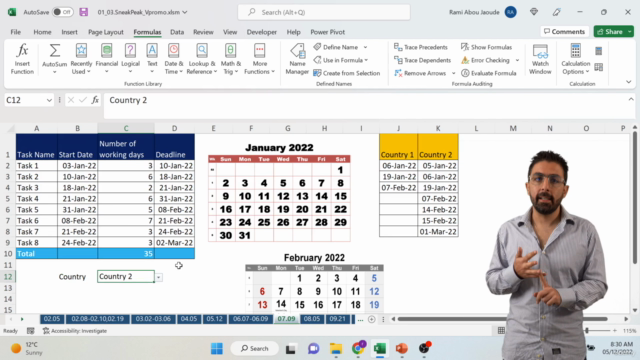Viewport: 640px width, 360px height.
Task: Open the Insert Function dialog
Action: [x=22, y=59]
